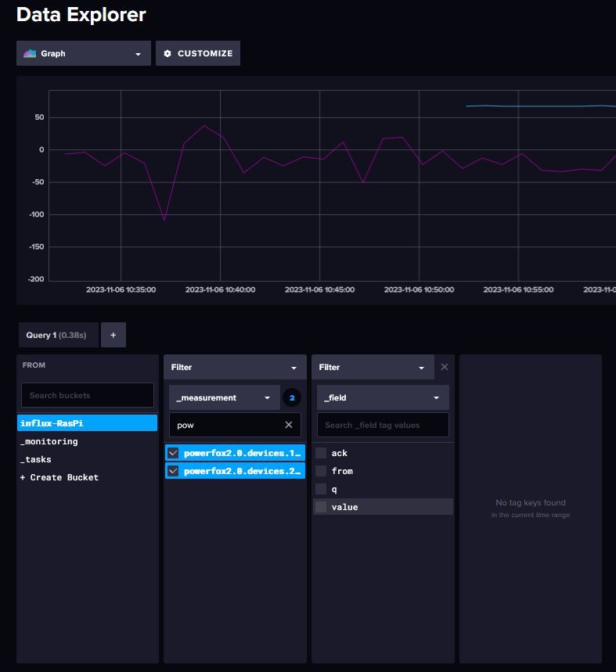Image resolution: width=616 pixels, height=672 pixels.
Task: Enable the ack field checkbox
Action: 321,453
